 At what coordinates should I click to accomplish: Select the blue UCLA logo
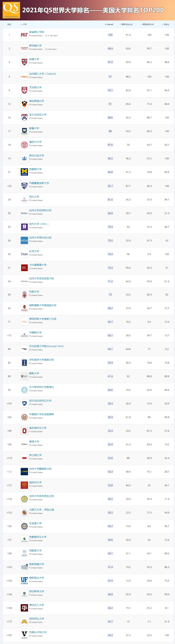(24, 240)
